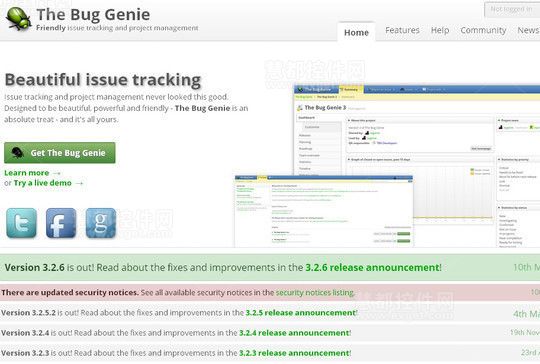Viewport: 540px width, 364px height.
Task: Click the Not logged in box
Action: coord(512,9)
